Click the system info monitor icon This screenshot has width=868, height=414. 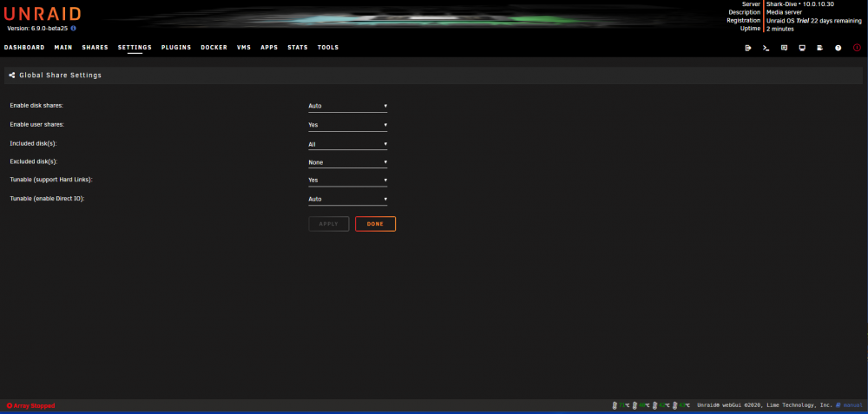click(801, 48)
